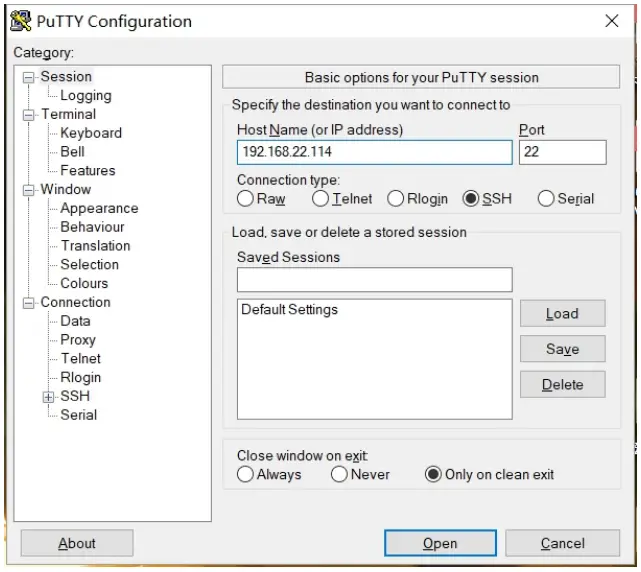Open the Translation settings category
The image size is (641, 572).
[95, 246]
